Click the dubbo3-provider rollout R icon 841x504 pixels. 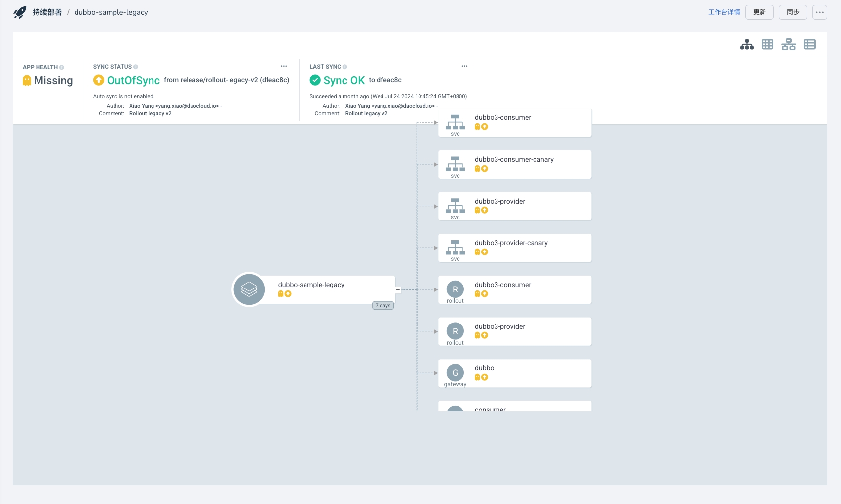coord(455,331)
